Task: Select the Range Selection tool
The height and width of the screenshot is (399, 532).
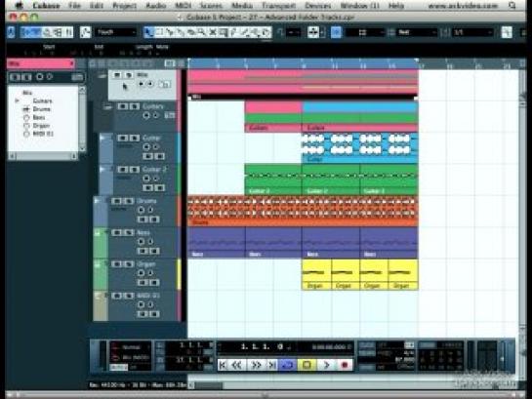Action: 159,32
